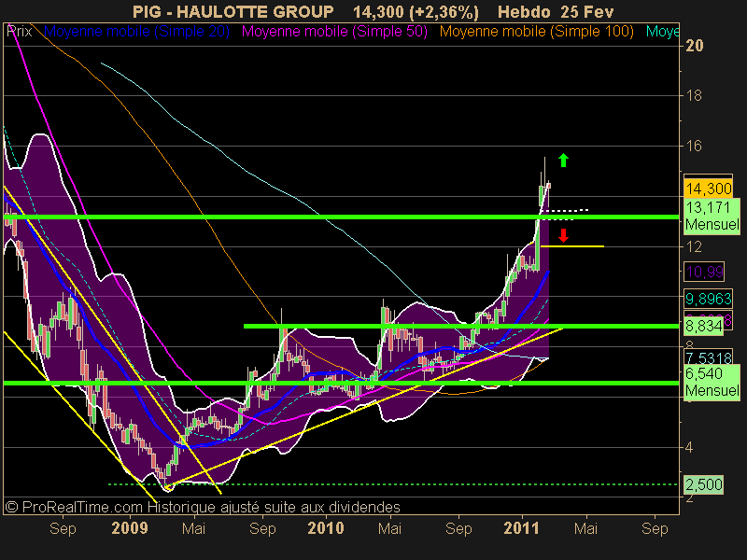Click the '14,300 (+2,36%)' price in title
747x560 pixels.
416,12
